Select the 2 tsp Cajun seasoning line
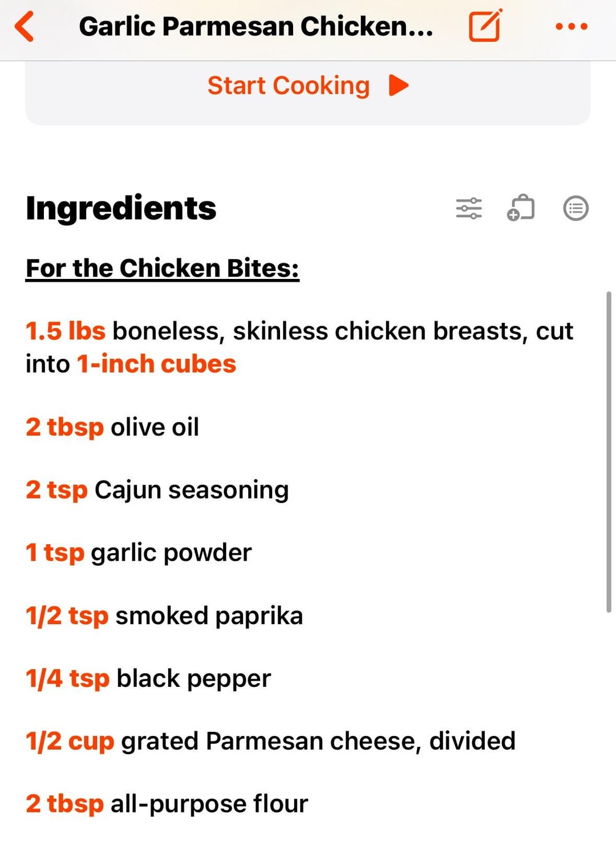This screenshot has width=616, height=842. (157, 489)
